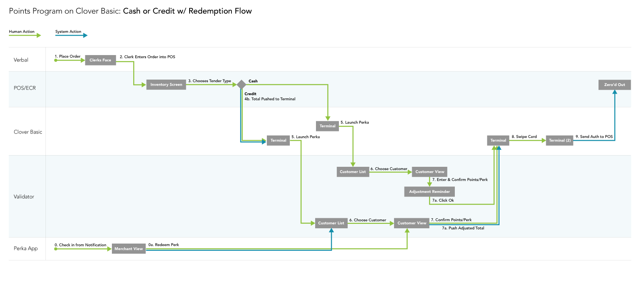The image size is (644, 293).
Task: Select Customer View box before 7. Confirm Points/Perk
Action: (x=411, y=223)
